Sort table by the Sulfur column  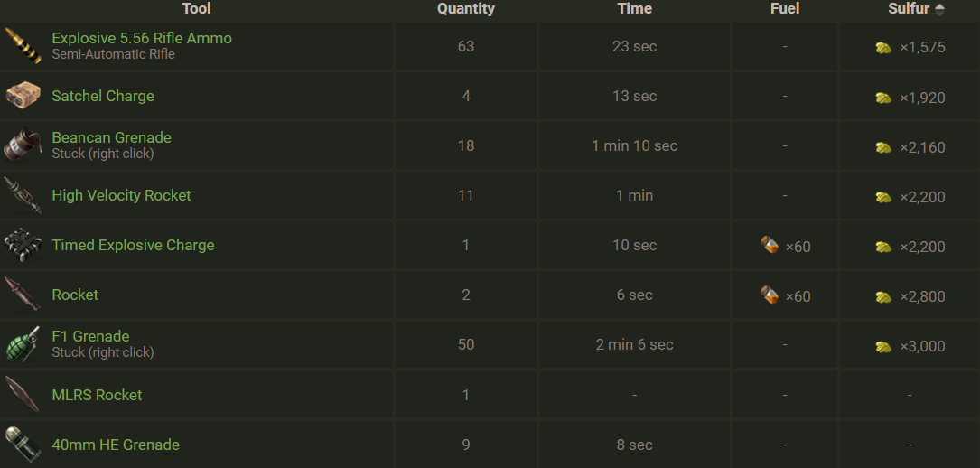pos(909,9)
